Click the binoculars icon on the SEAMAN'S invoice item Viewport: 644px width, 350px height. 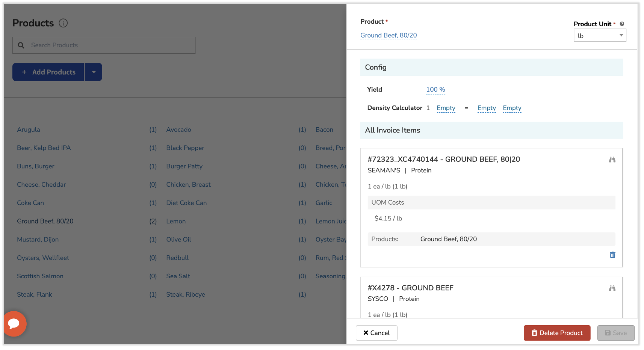pos(612,159)
